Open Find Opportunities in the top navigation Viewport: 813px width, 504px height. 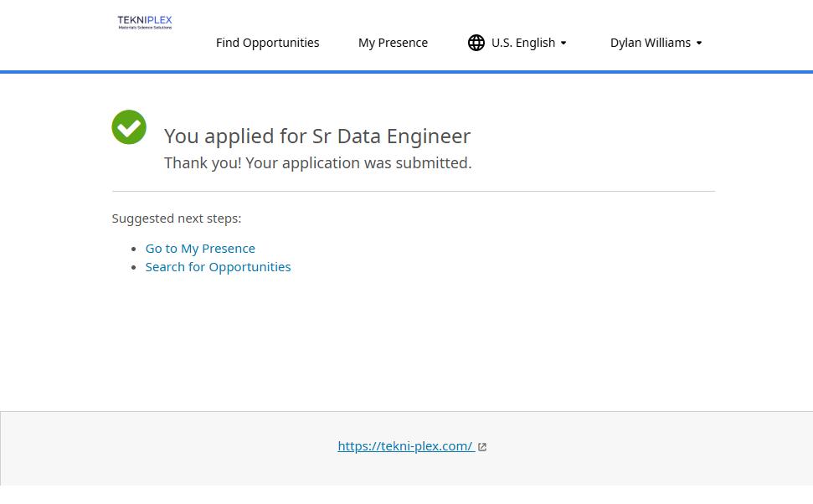[267, 43]
